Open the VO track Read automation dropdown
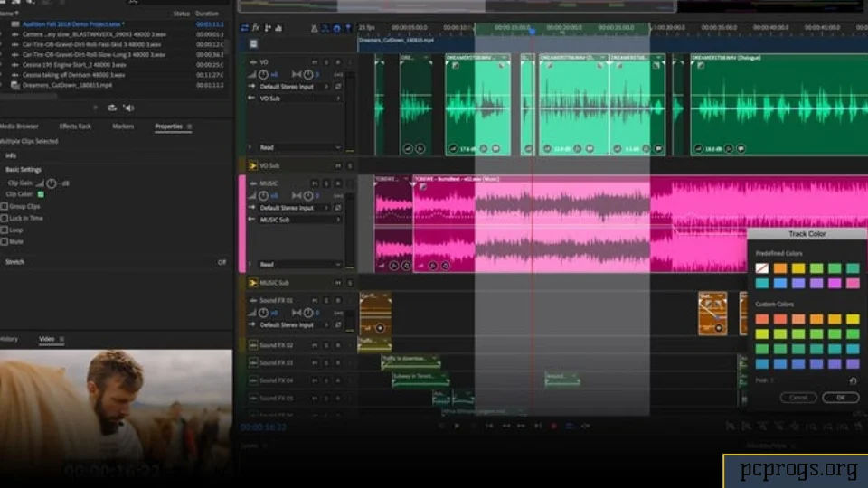This screenshot has width=868, height=488. (299, 147)
